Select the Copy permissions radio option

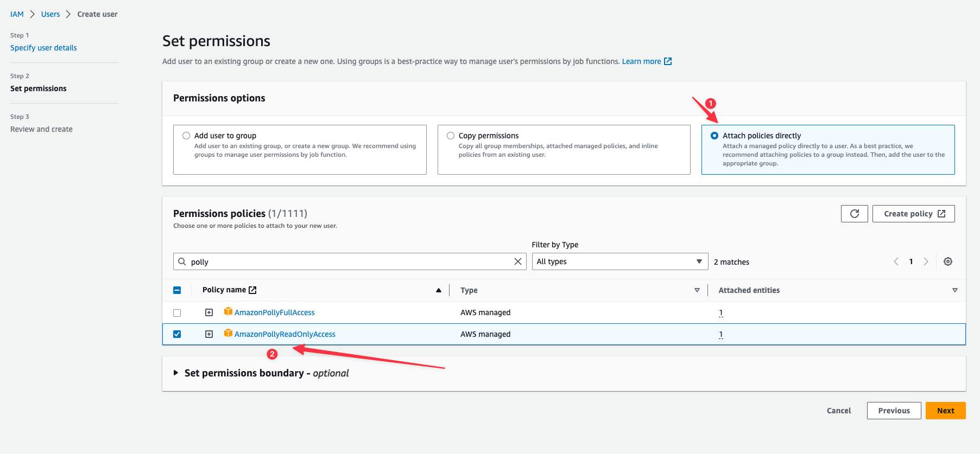[451, 136]
